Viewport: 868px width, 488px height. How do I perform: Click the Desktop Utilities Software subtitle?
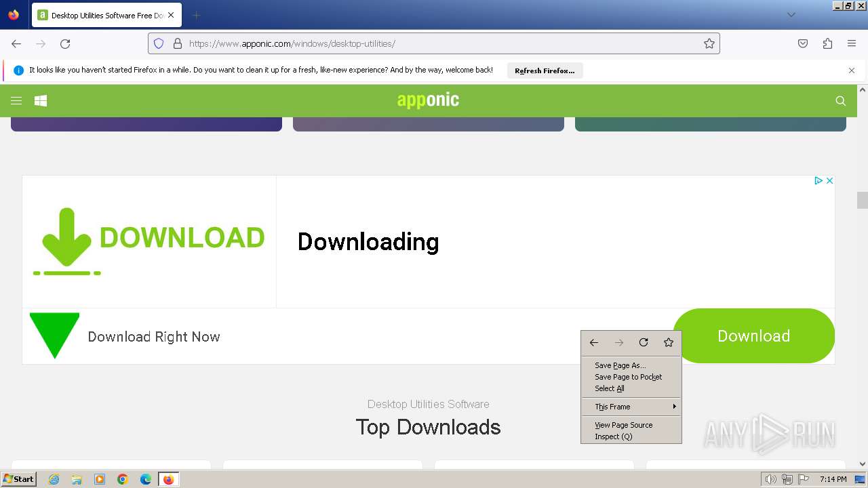[x=428, y=404]
